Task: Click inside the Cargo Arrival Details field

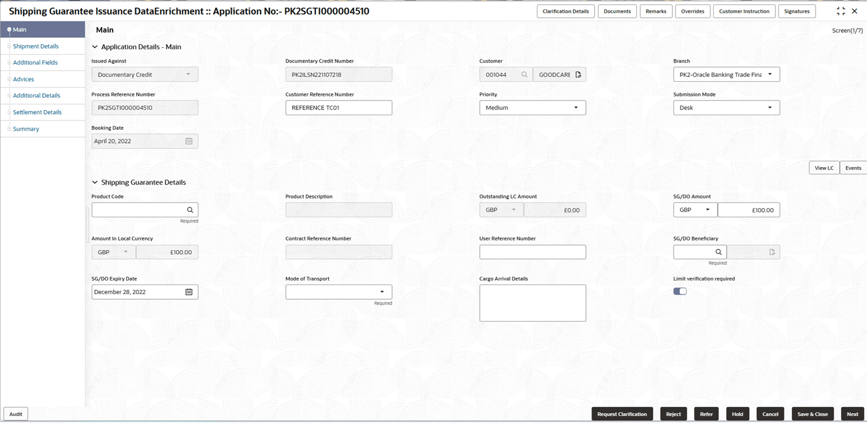Action: pos(532,303)
